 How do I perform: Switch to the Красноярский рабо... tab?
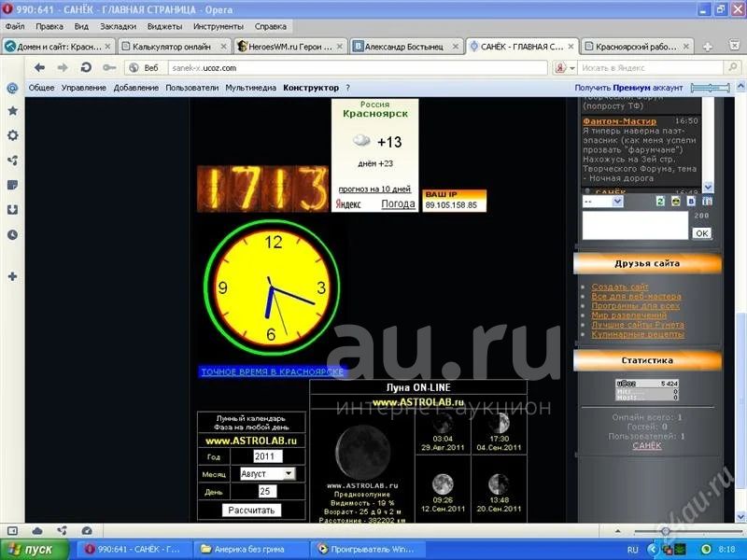point(638,47)
